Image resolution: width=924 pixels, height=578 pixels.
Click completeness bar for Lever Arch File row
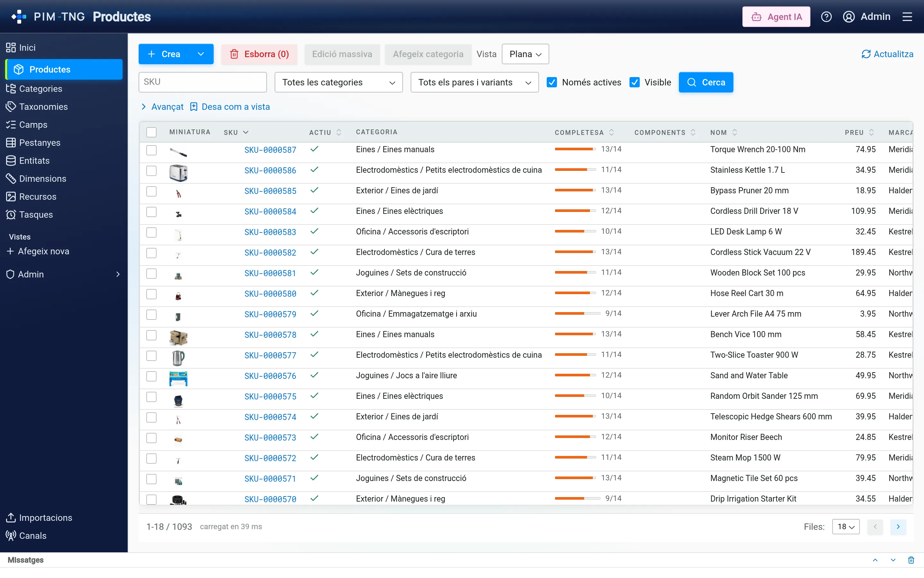pyautogui.click(x=577, y=313)
